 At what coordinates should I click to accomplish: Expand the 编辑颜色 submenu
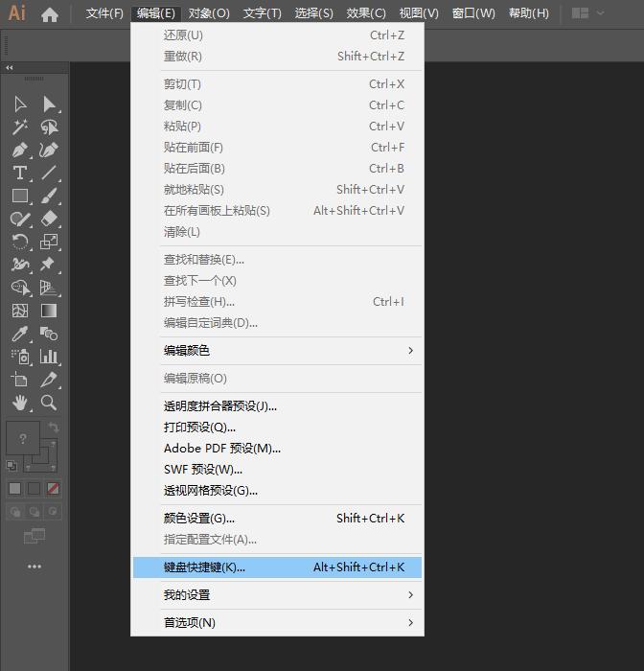pos(277,351)
